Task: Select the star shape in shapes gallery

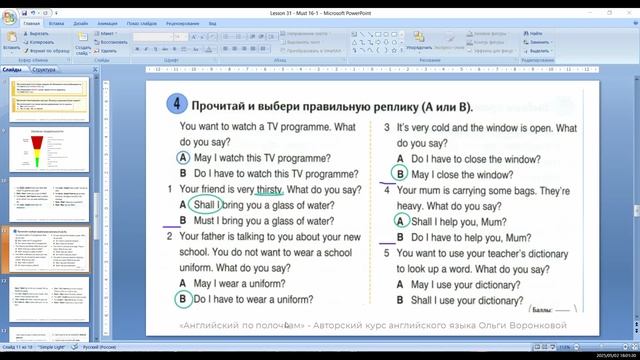Action: pos(394,50)
